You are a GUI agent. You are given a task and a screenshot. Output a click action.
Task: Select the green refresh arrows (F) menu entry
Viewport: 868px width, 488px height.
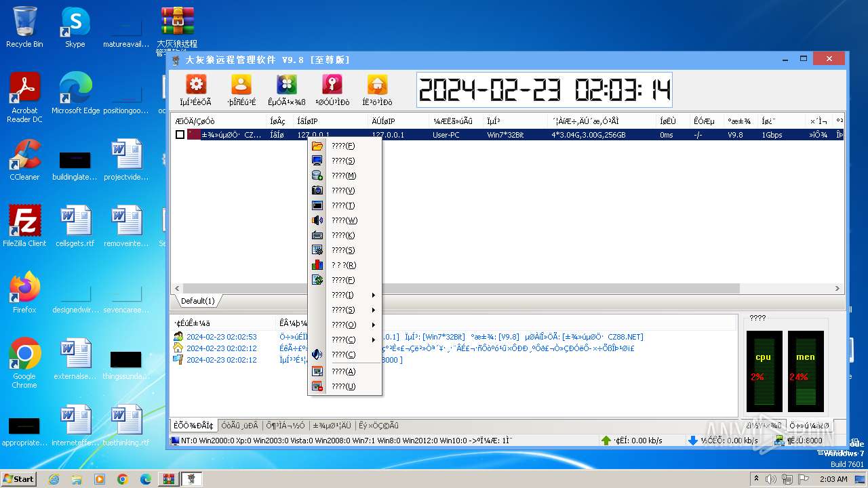pos(344,280)
